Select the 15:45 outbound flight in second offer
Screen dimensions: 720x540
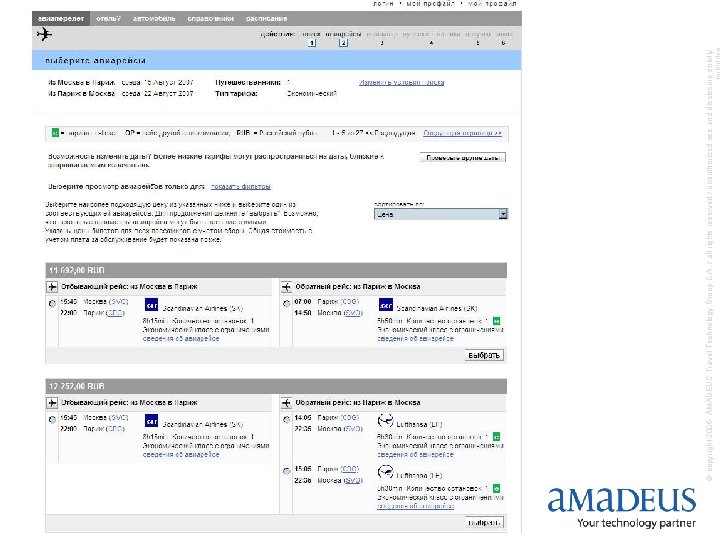52,420
